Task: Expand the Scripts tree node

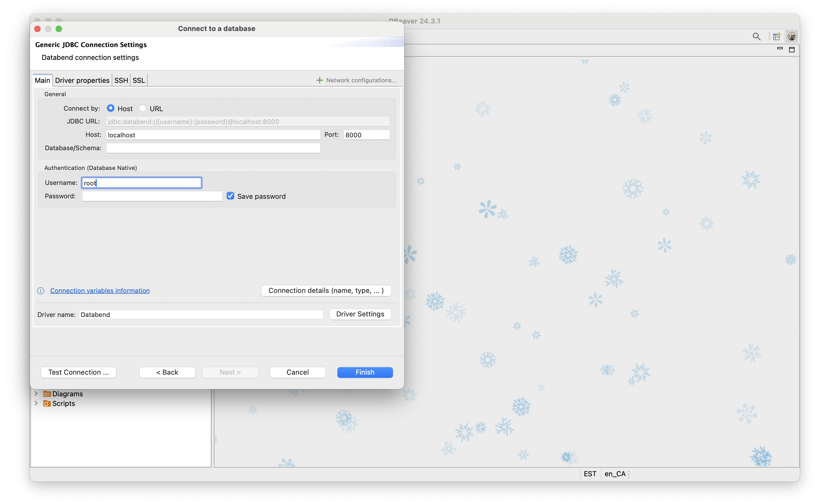Action: point(36,403)
